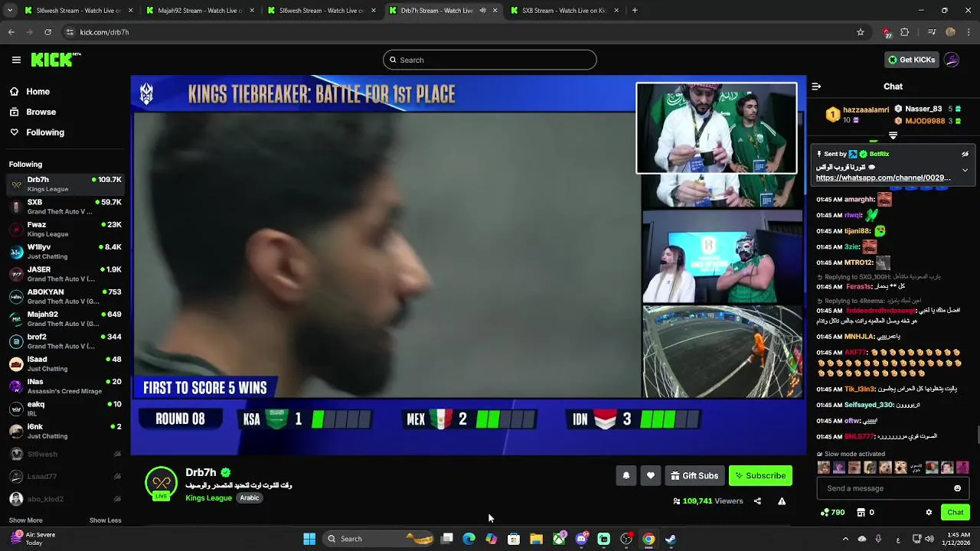The height and width of the screenshot is (551, 980).
Task: Select iNas channel in Following list
Action: click(x=65, y=386)
